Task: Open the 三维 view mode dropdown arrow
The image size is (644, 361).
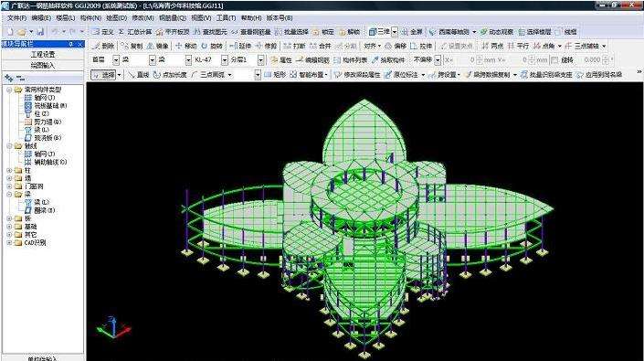Action: click(x=395, y=32)
